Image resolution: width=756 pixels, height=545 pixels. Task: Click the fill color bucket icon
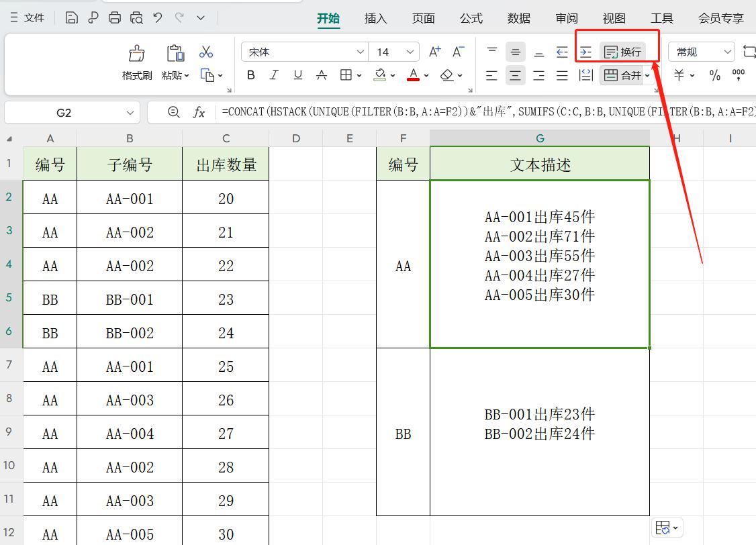pos(380,75)
